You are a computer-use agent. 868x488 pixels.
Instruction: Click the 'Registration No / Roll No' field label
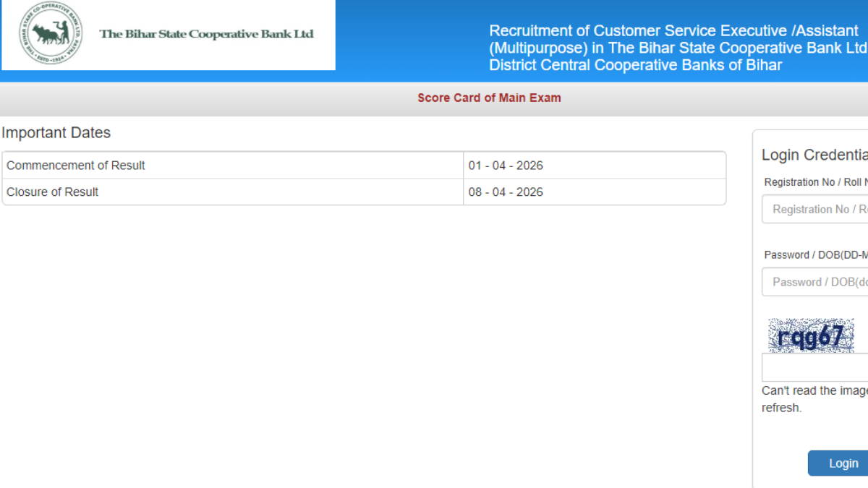(816, 182)
